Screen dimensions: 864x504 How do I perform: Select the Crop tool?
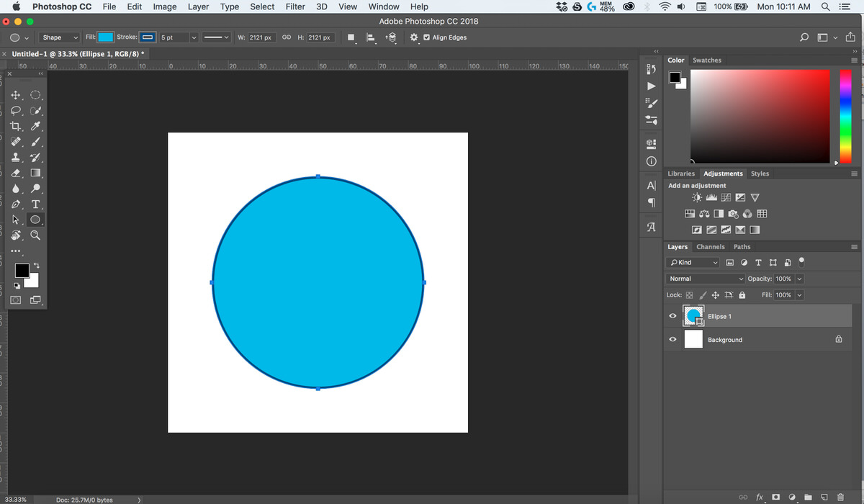pyautogui.click(x=16, y=126)
